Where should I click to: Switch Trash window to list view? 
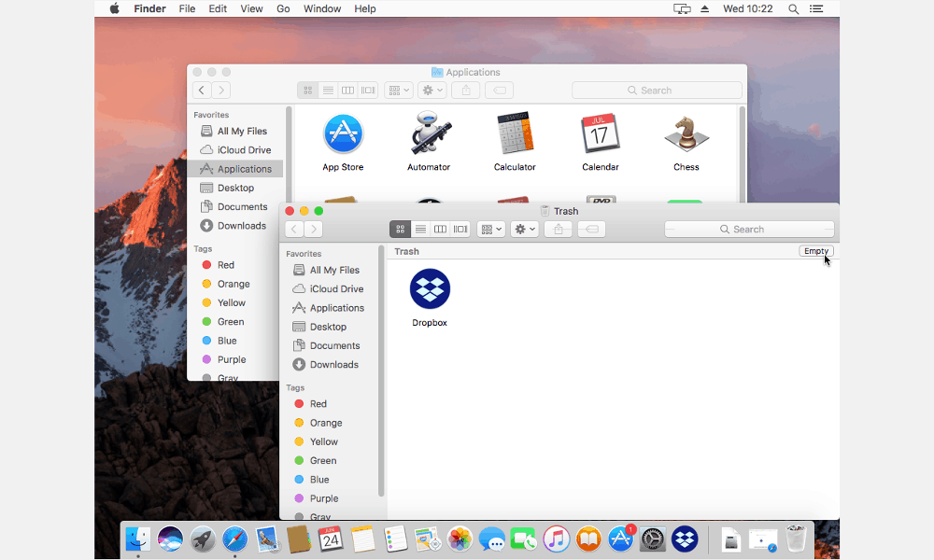tap(420, 229)
